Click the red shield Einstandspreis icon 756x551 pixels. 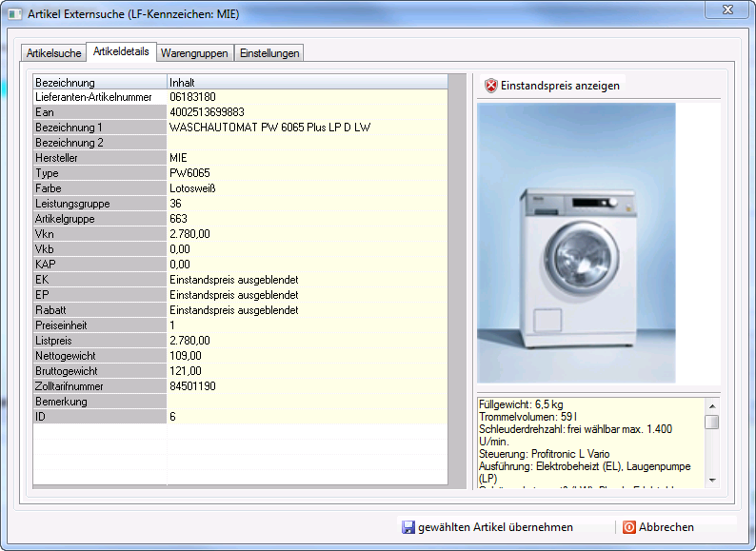coord(491,86)
